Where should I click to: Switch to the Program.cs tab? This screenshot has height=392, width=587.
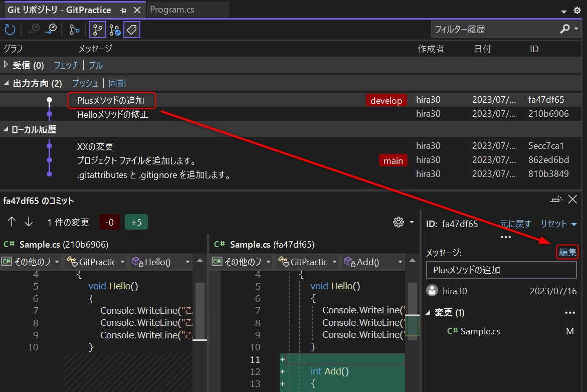[x=173, y=10]
